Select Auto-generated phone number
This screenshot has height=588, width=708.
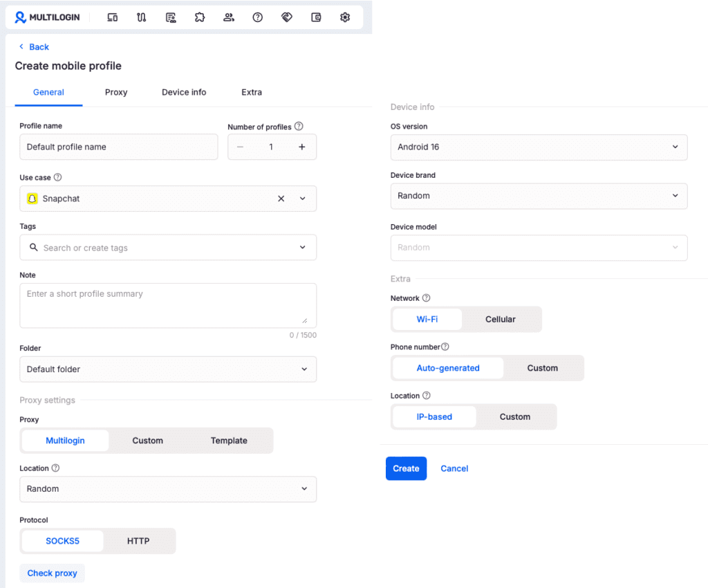click(448, 368)
